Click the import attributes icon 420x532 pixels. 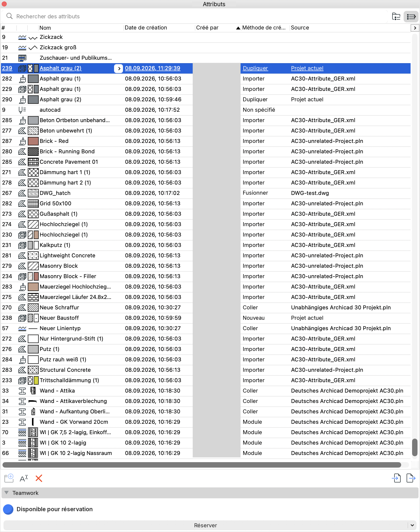(396, 478)
